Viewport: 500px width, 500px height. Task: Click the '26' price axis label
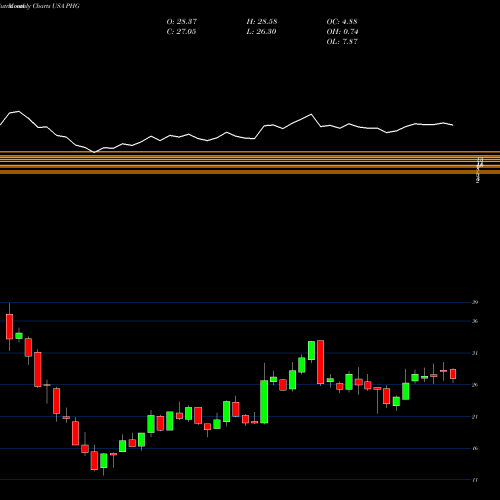475,385
